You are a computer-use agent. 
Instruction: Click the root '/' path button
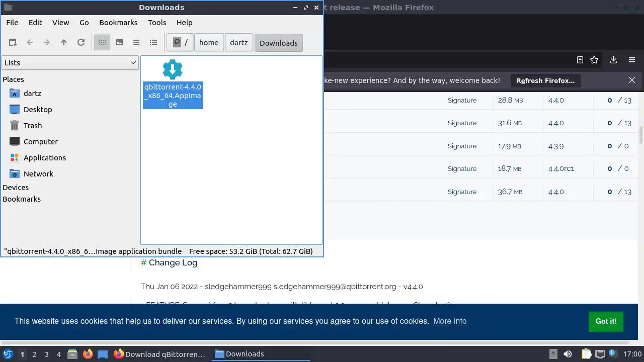pyautogui.click(x=181, y=43)
